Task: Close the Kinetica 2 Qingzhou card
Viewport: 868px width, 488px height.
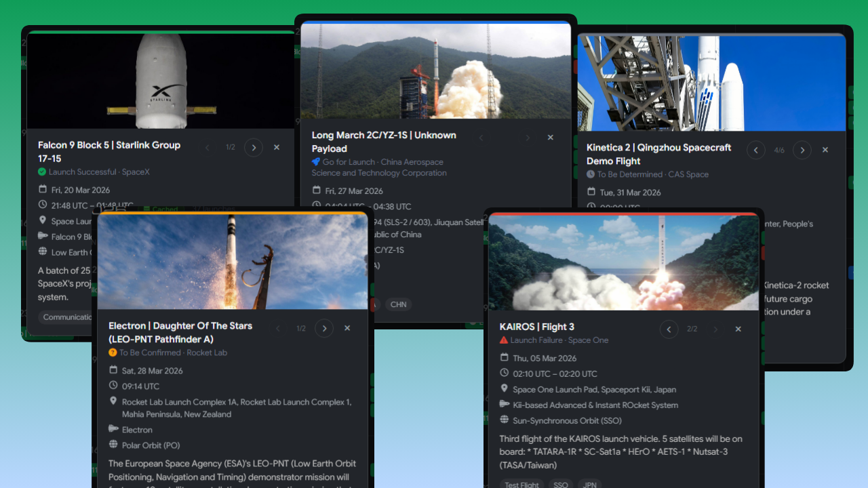Action: (x=825, y=150)
